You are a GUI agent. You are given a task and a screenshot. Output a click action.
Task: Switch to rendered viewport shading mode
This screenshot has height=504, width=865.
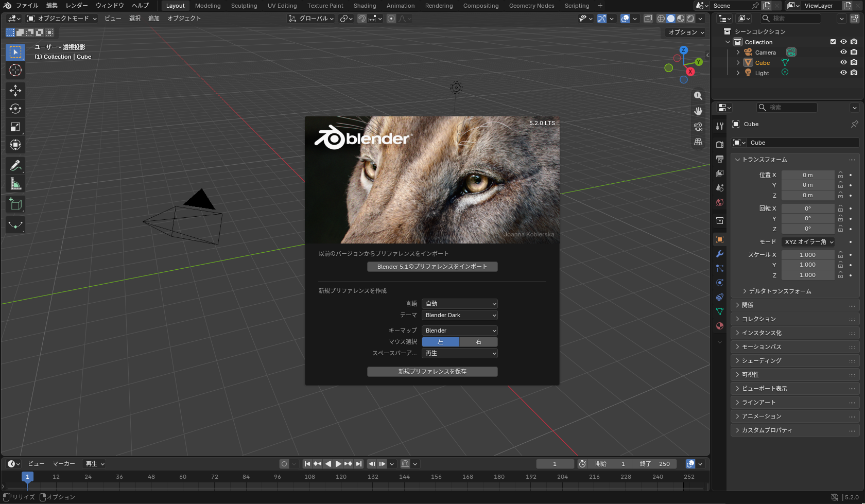click(x=690, y=19)
